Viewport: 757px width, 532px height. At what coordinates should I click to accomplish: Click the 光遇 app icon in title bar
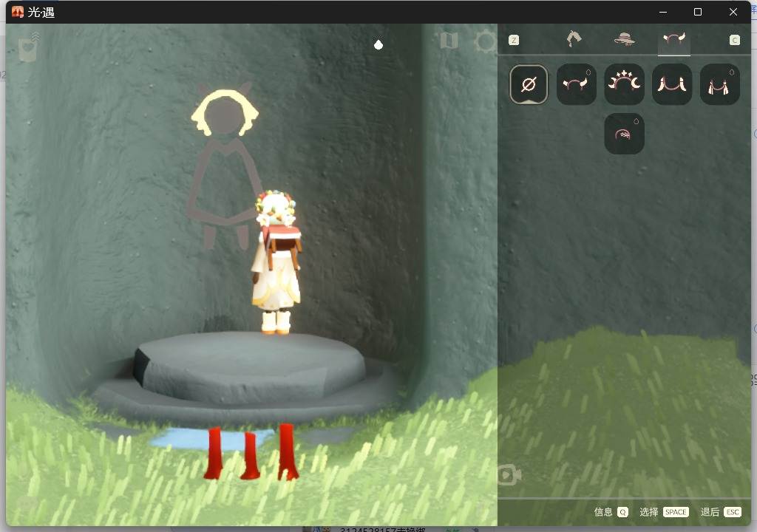click(x=18, y=12)
